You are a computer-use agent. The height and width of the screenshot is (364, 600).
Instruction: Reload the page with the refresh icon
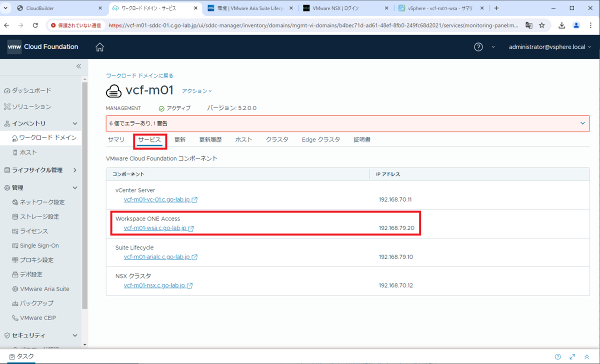35,25
